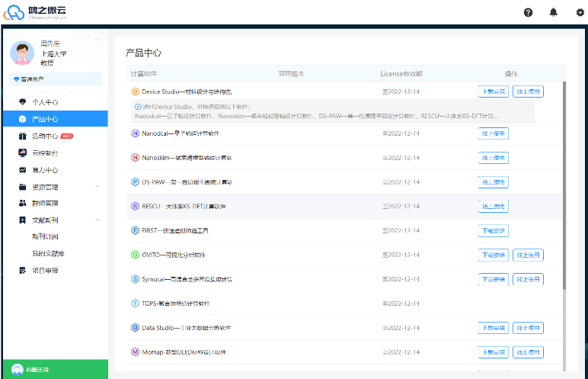Click the Momap purple product icon
The width and height of the screenshot is (588, 379).
[136, 352]
